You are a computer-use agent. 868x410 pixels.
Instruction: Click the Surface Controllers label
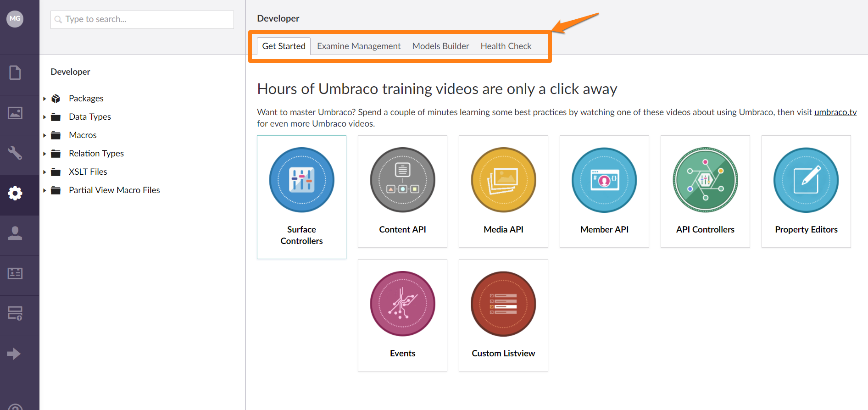(301, 235)
